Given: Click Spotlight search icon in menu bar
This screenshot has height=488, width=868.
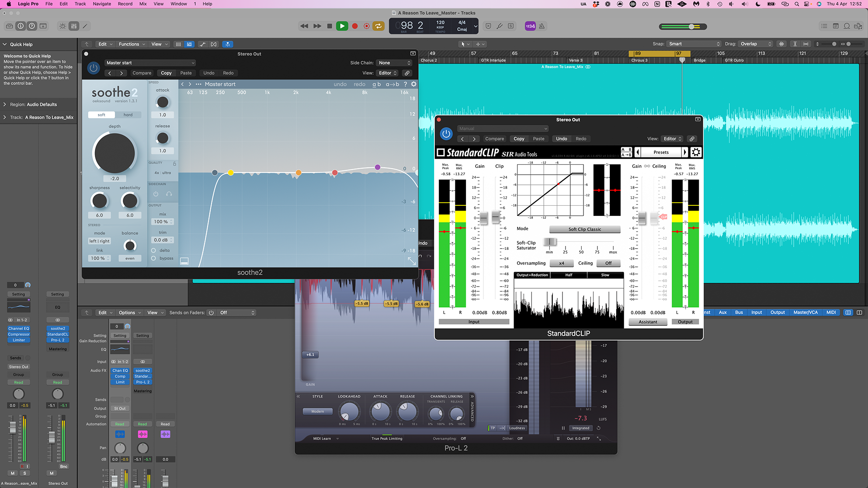Looking at the screenshot, I should (x=796, y=4).
